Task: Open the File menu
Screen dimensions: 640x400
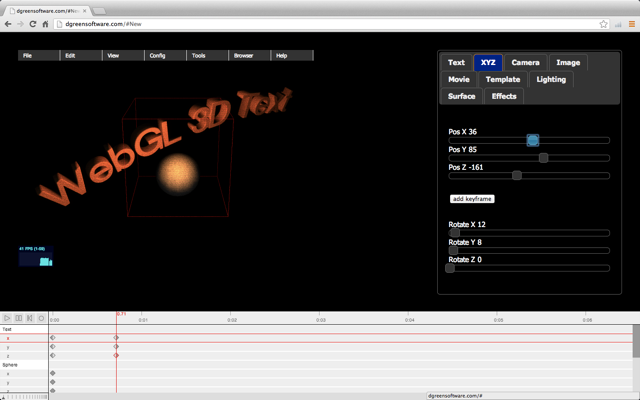Action: point(27,56)
